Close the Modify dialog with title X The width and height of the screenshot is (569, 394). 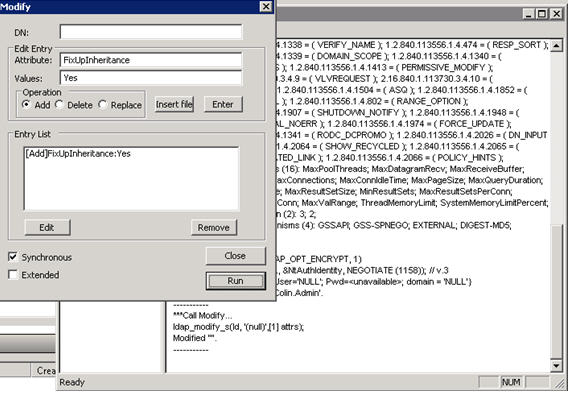point(266,7)
